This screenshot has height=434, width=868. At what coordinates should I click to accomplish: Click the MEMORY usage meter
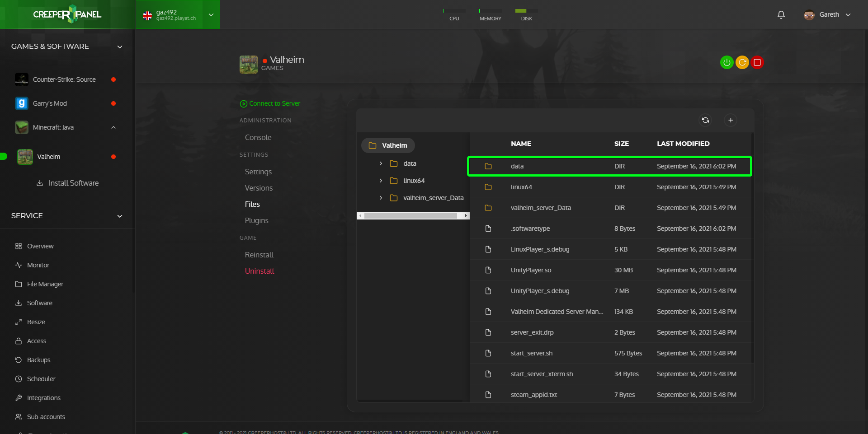tap(491, 14)
